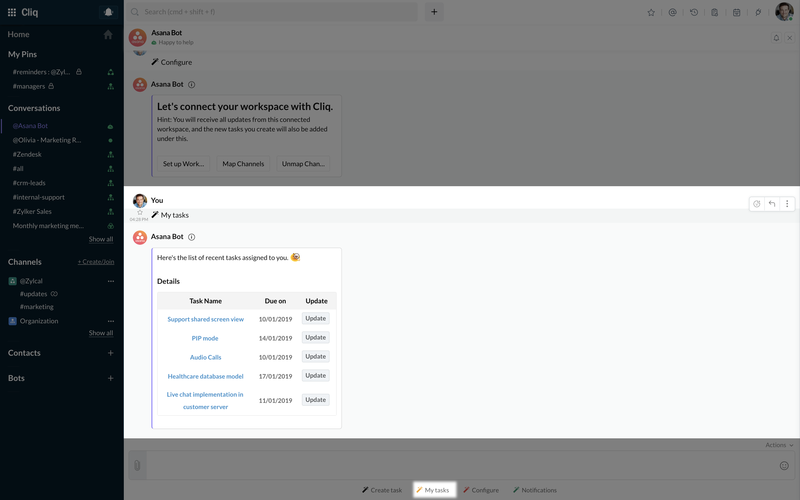Screen dimensions: 800x500
Task: Click the pin/plug icon in top bar
Action: click(x=758, y=12)
